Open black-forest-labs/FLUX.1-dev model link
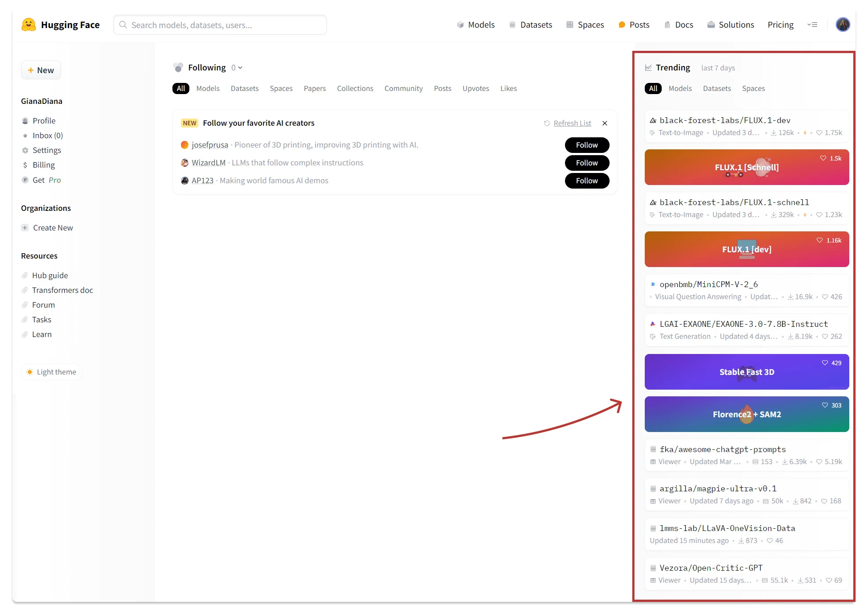The image size is (868, 609). pyautogui.click(x=725, y=120)
